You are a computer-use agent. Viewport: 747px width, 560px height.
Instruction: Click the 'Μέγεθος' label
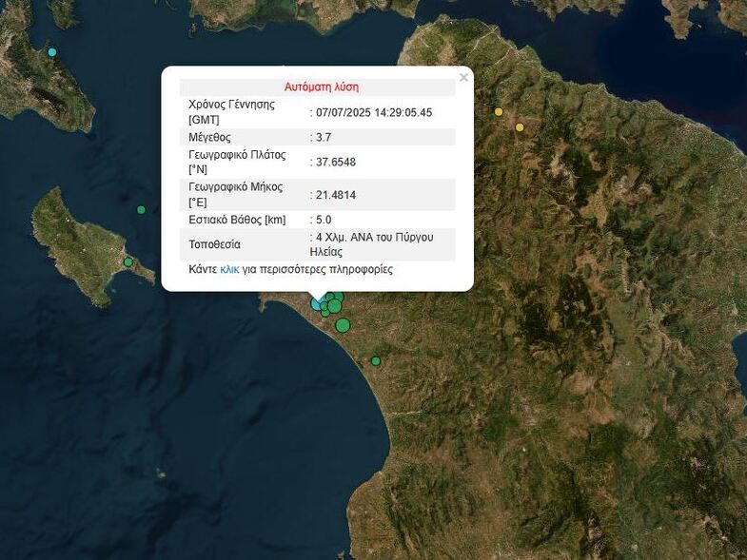coord(209,138)
